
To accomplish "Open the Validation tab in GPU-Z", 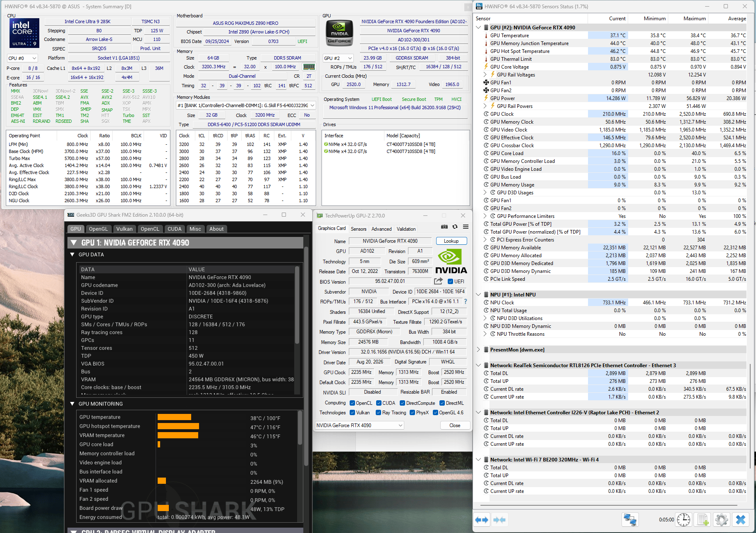I will pyautogui.click(x=406, y=229).
